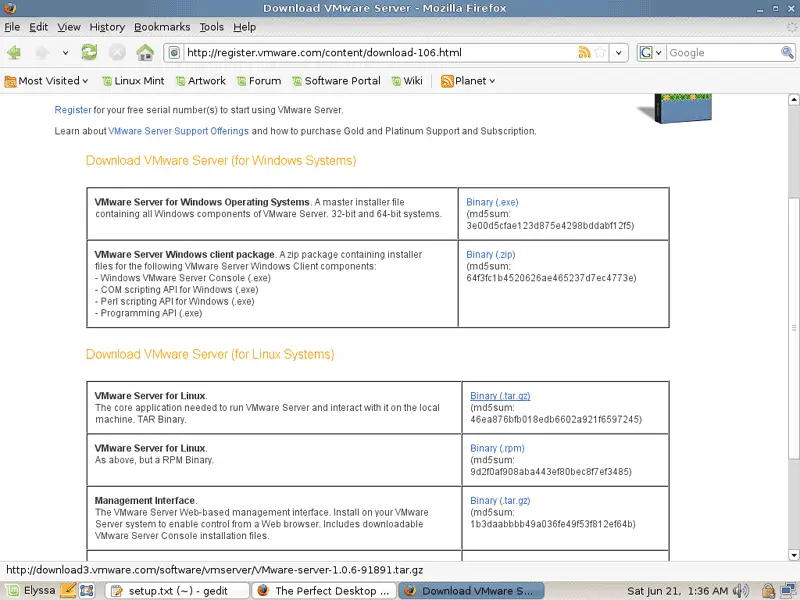Open the address bar history dropdown

tap(619, 52)
